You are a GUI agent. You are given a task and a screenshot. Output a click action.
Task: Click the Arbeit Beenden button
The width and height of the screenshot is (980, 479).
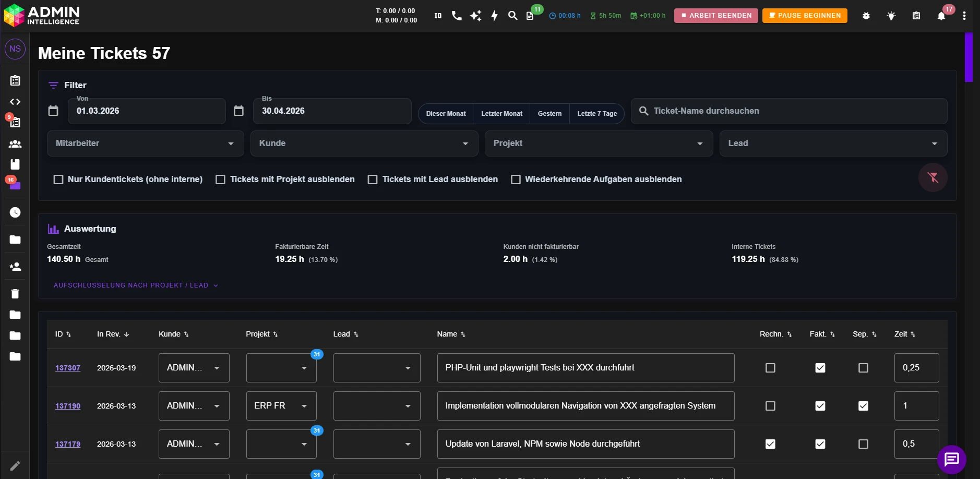tap(715, 15)
